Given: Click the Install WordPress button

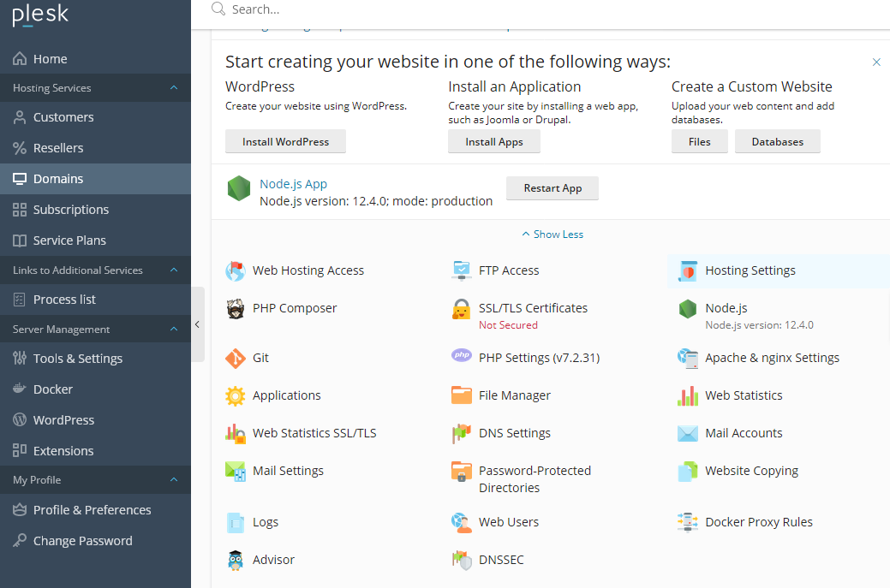Looking at the screenshot, I should 285,142.
